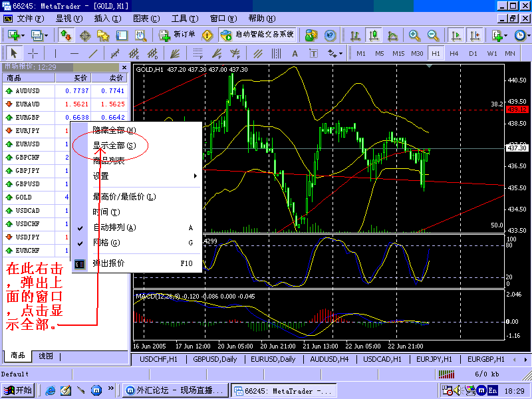Zoom out the chart with minus magnifier
The image size is (532, 399).
click(x=434, y=35)
